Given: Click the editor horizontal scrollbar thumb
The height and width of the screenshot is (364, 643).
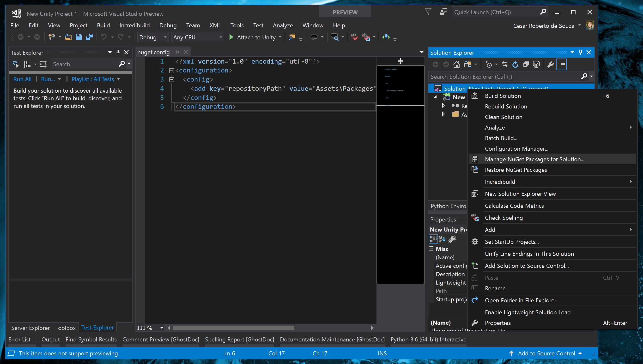Looking at the screenshot, I should (x=233, y=328).
